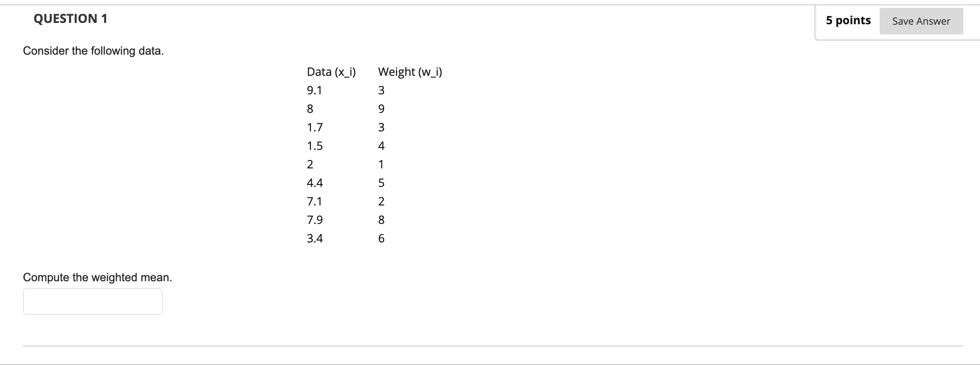
Task: Select the 4.4 data value
Action: coord(315,183)
